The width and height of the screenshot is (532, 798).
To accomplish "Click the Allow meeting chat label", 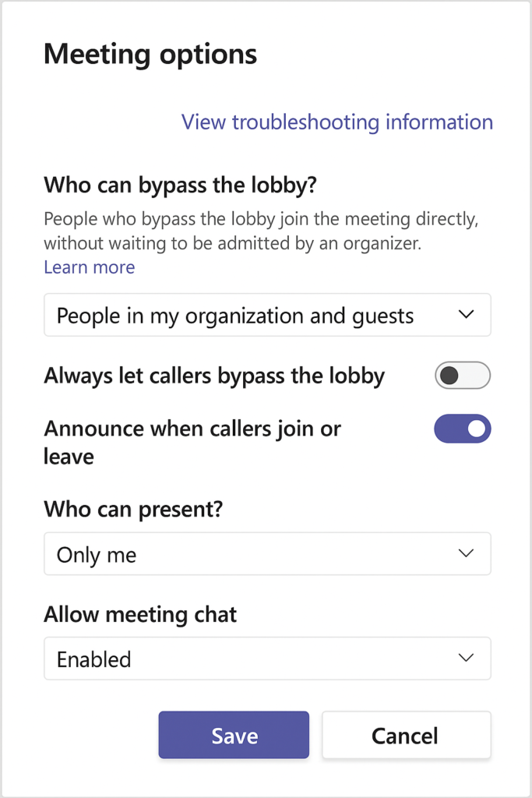I will pos(140,614).
